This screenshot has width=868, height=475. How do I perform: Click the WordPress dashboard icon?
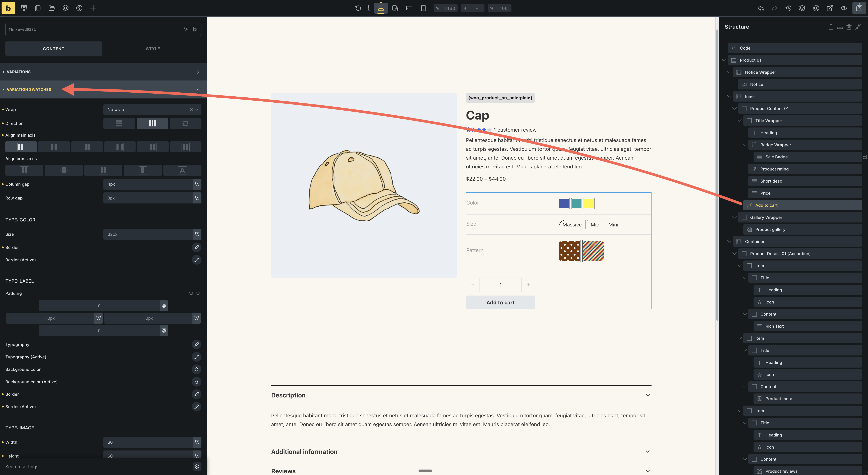click(816, 8)
